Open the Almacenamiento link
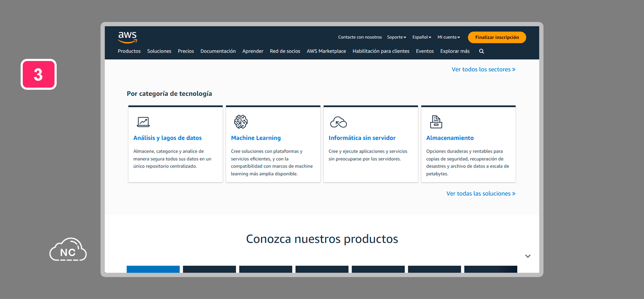The width and height of the screenshot is (644, 299). 450,138
